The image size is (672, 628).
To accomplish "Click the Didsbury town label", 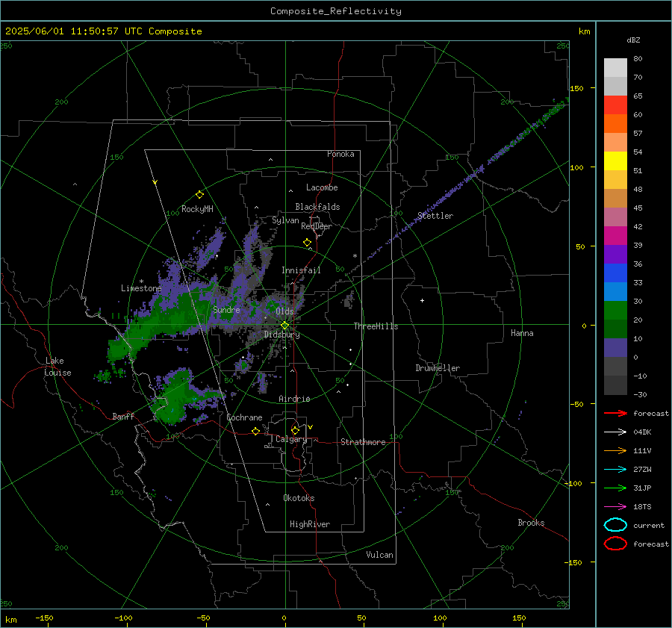I will (x=281, y=335).
